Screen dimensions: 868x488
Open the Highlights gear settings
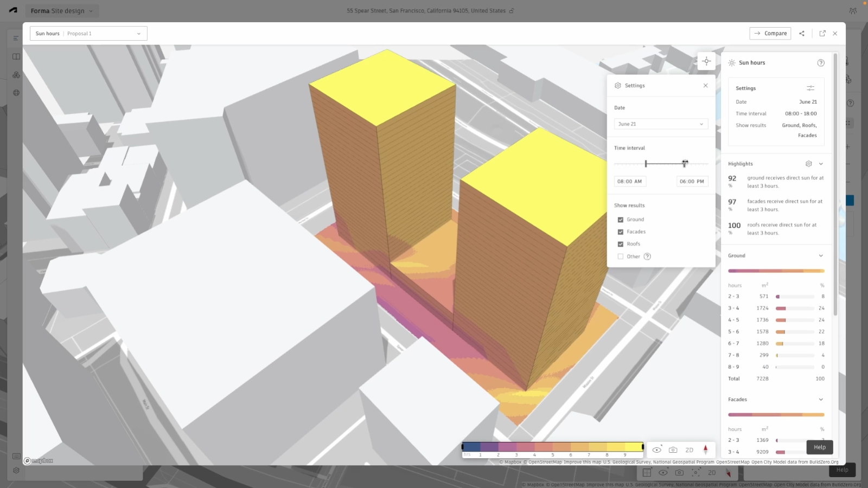809,164
